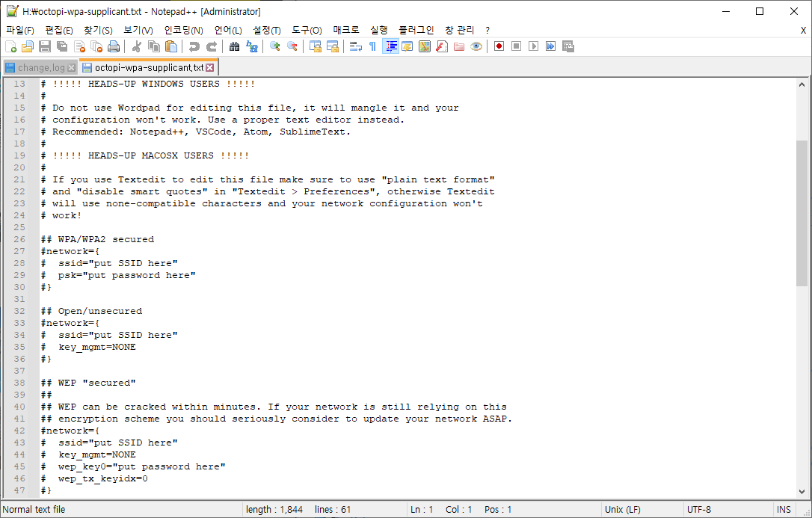Click 'Normal text file' in status bar
Viewport: 812px width, 518px height.
pyautogui.click(x=34, y=510)
